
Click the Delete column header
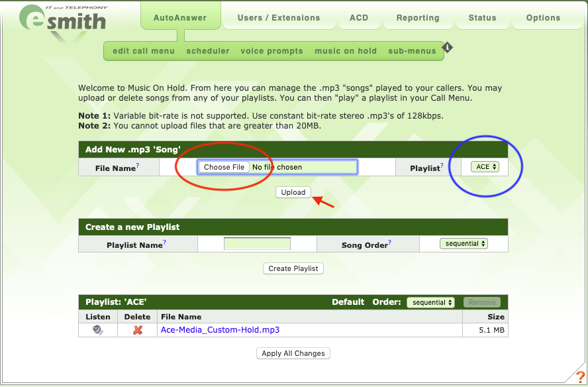tap(137, 317)
